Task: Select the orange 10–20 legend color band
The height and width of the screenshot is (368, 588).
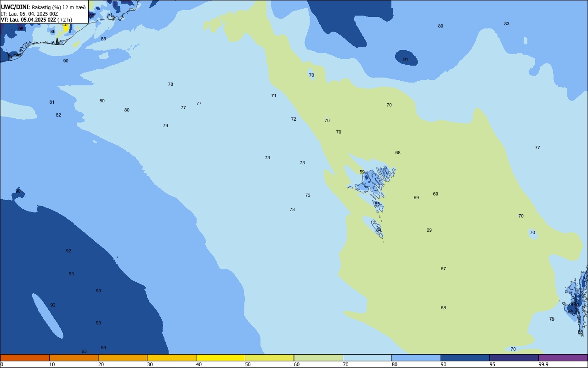Action: pos(73,357)
